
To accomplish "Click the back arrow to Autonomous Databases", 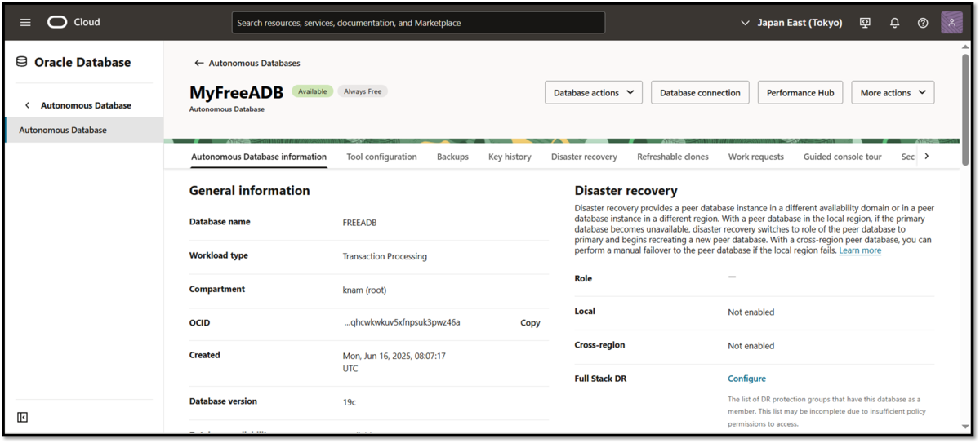I will tap(198, 63).
